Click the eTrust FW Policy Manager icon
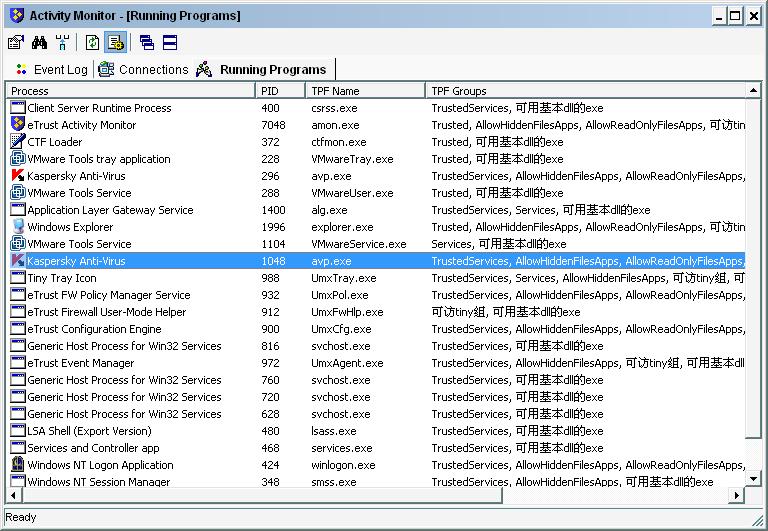This screenshot has width=768, height=531. click(18, 295)
